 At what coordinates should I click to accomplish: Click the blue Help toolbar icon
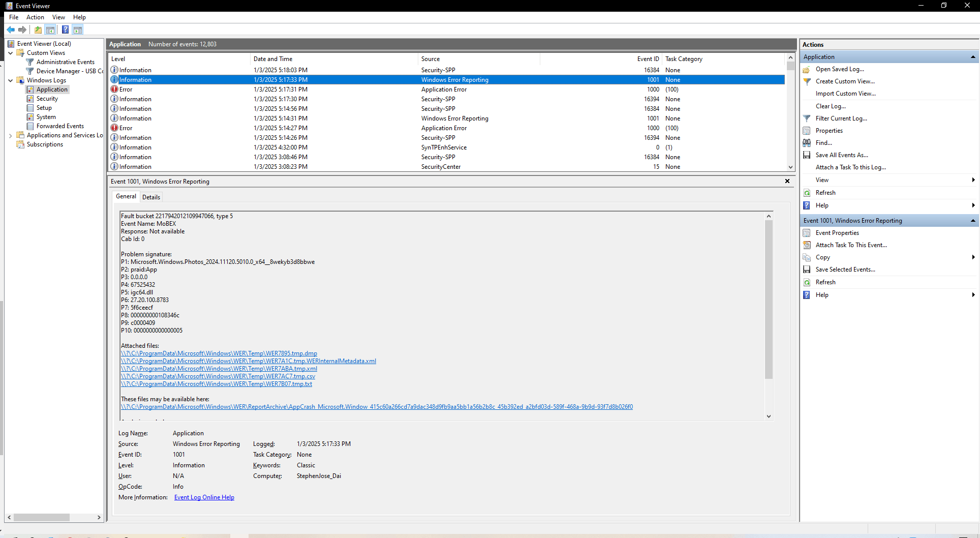(66, 29)
